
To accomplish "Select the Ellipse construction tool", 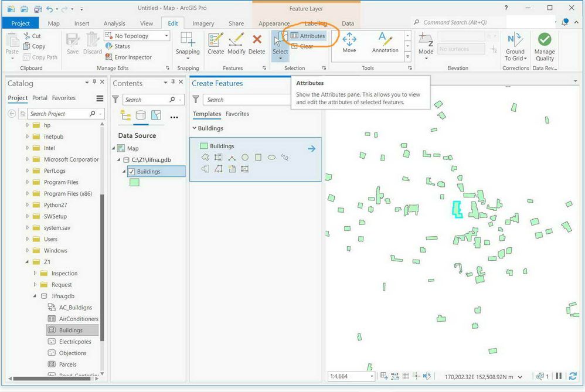I will tap(271, 158).
